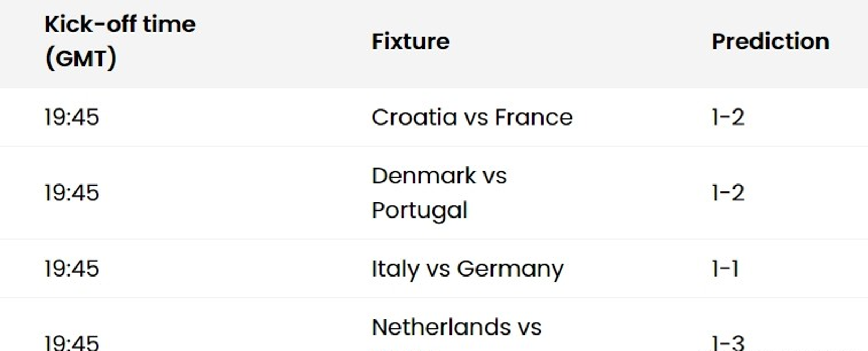Click the 1-2 prediction for Denmark vs Portugal
Image resolution: width=868 pixels, height=351 pixels.
point(728,193)
